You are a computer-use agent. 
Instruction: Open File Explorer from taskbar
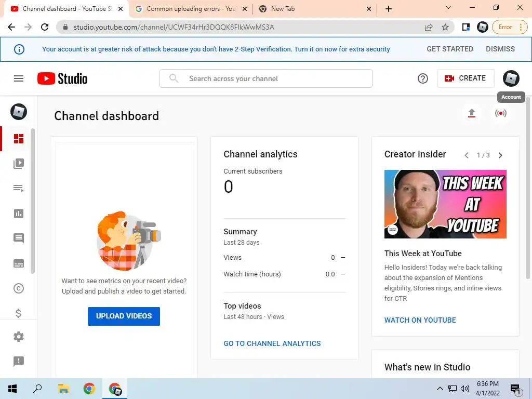click(63, 389)
